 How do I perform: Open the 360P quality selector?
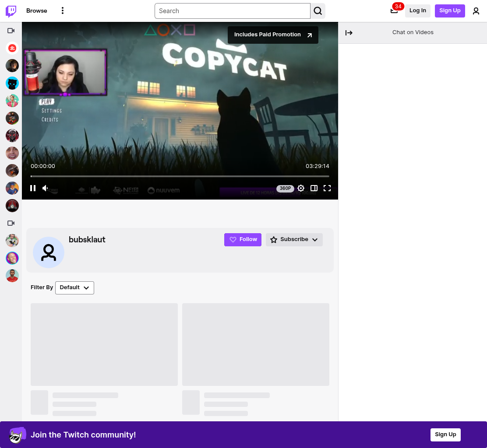(x=285, y=188)
